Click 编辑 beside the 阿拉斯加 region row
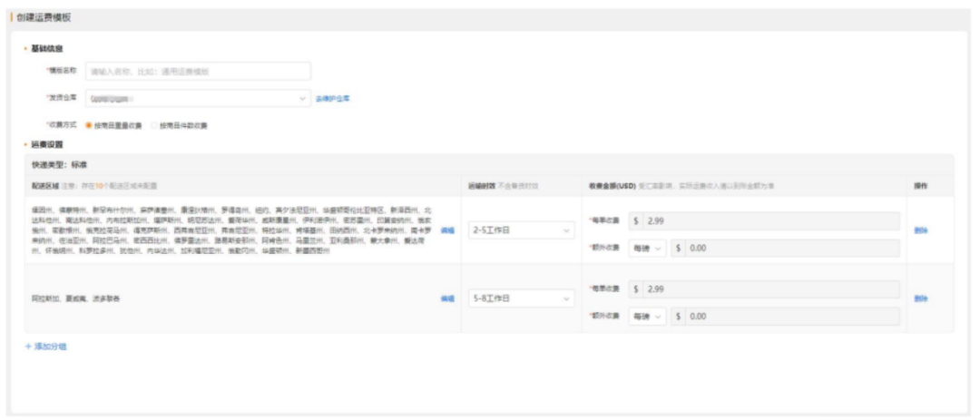The width and height of the screenshot is (980, 420). 446,298
